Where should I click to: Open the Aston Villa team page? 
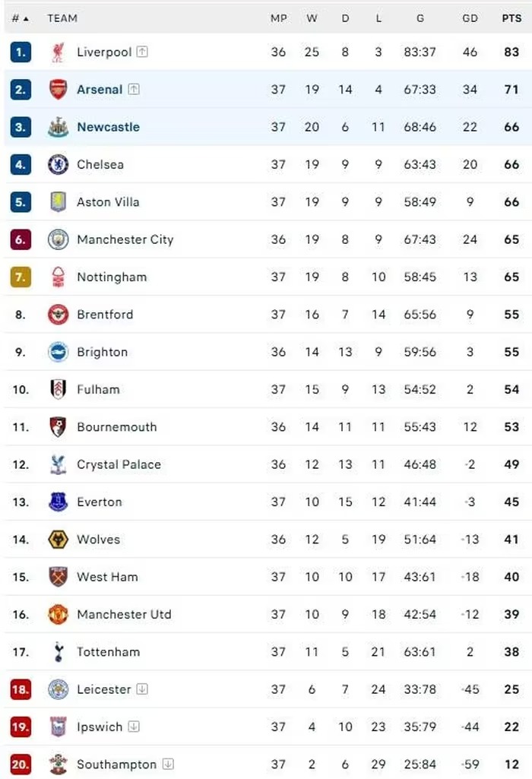click(108, 202)
